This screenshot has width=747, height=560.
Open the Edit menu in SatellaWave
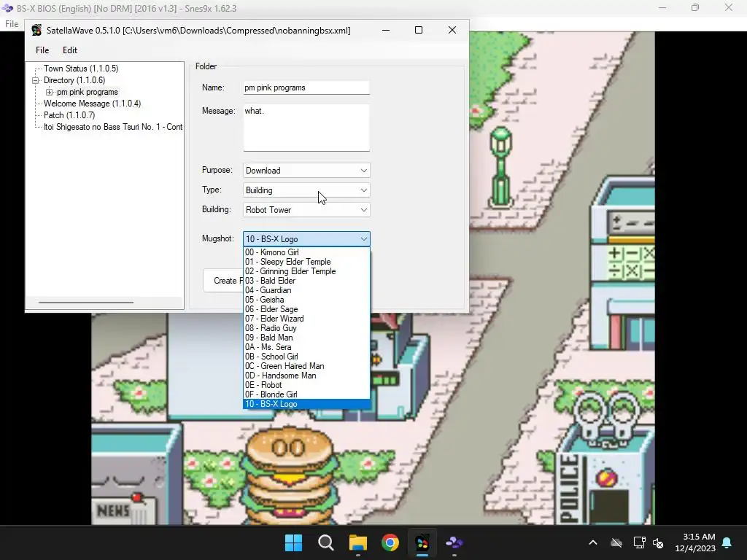69,50
